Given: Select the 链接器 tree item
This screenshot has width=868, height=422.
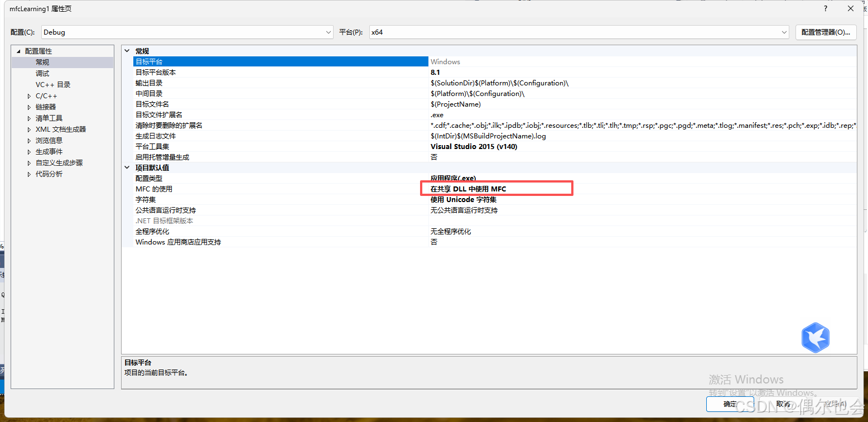Looking at the screenshot, I should 46,107.
